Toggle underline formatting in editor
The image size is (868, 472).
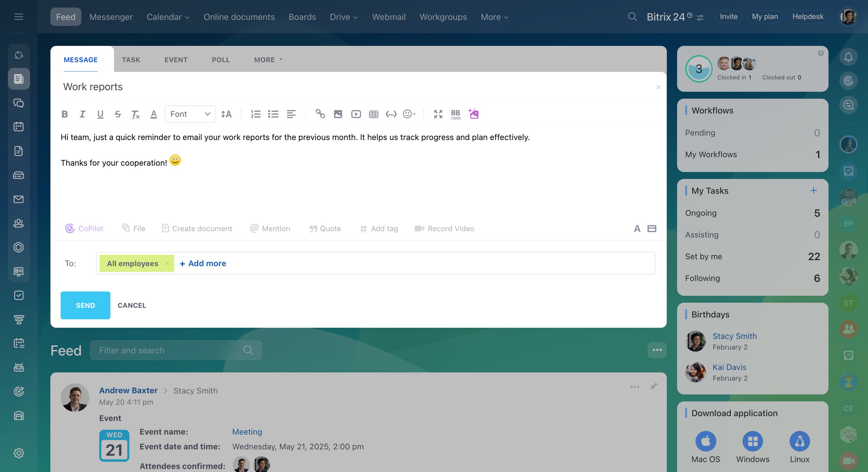pos(100,114)
